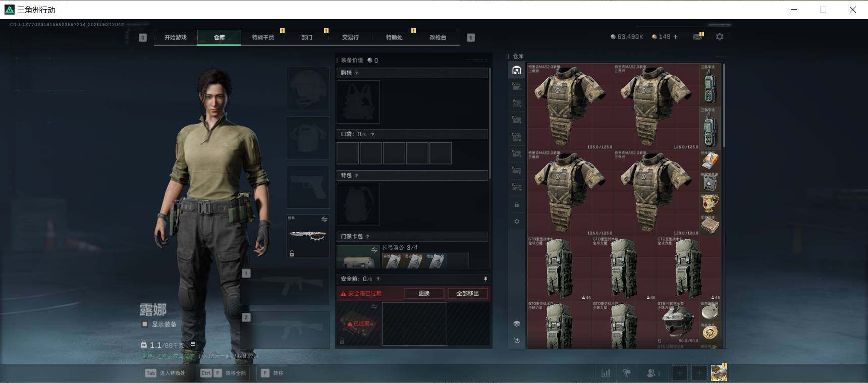Click the 63,490K currency balance
Viewport: 868px width, 383px height.
pyautogui.click(x=627, y=37)
